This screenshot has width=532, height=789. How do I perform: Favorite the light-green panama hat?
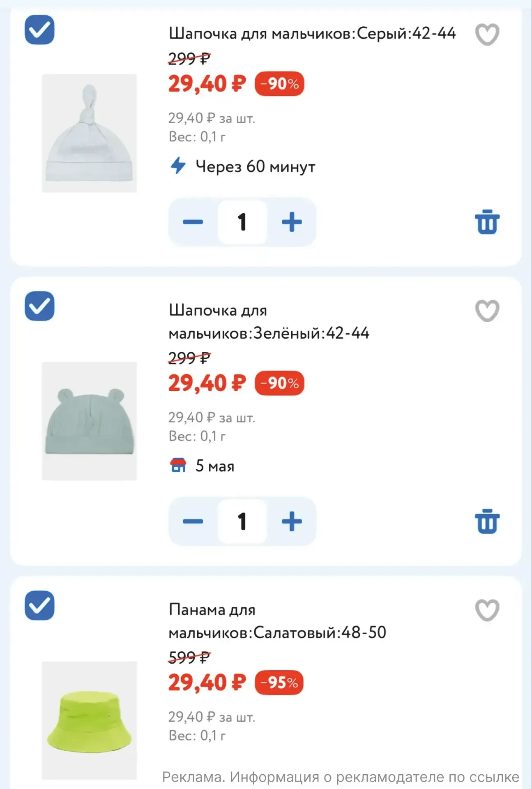pos(487,610)
